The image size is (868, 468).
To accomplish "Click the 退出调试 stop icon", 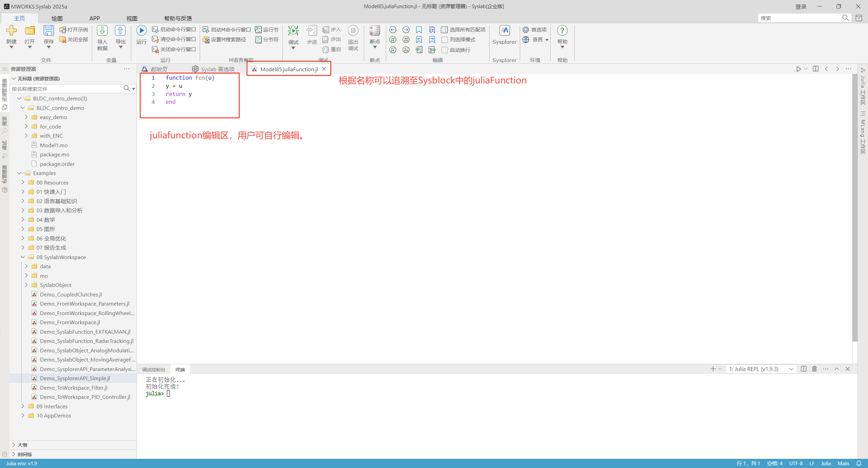I will click(353, 31).
